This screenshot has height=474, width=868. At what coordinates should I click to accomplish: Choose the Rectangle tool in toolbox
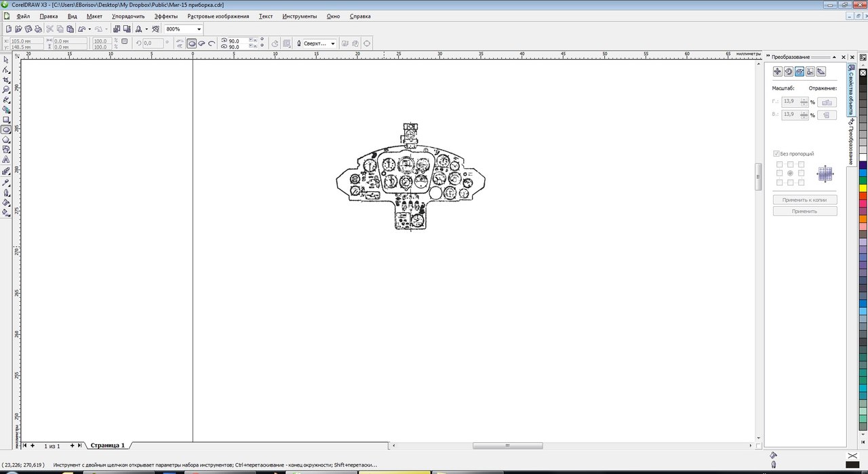click(x=6, y=119)
